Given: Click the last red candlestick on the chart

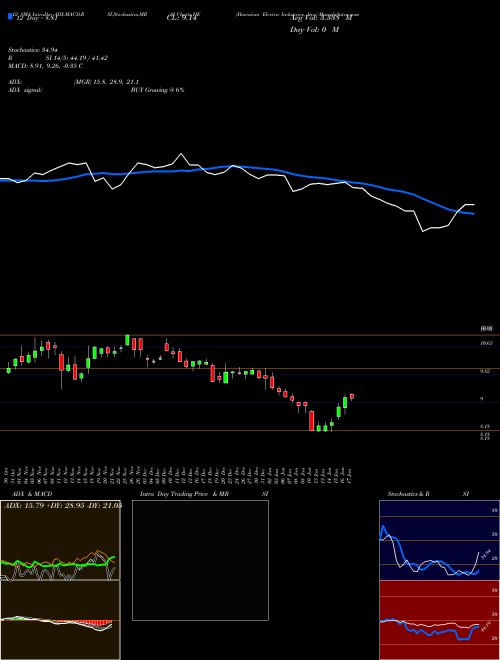Looking at the screenshot, I should pos(352,396).
